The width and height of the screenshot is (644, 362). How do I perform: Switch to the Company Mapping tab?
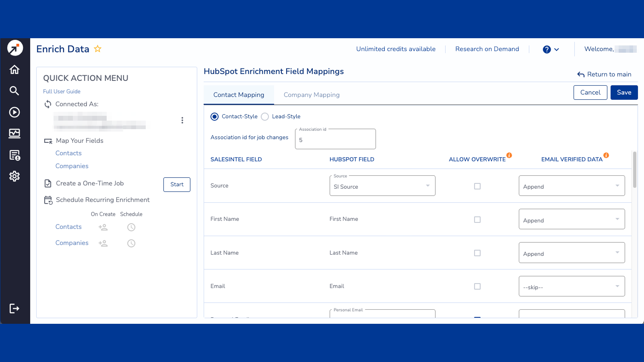tap(312, 95)
